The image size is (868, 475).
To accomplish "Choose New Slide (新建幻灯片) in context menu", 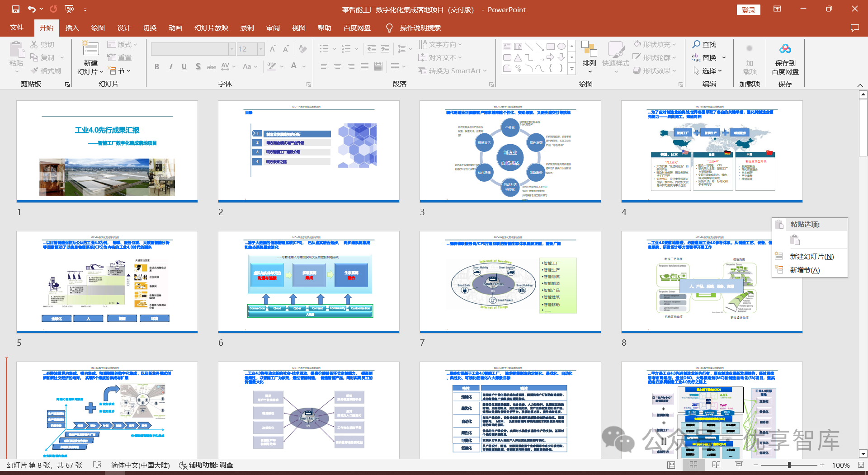I will pyautogui.click(x=810, y=256).
